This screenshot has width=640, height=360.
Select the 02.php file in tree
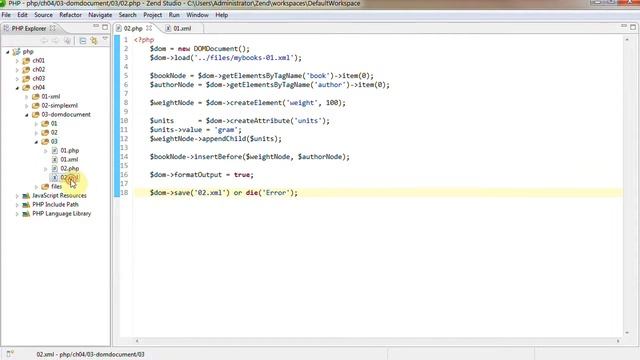69,168
